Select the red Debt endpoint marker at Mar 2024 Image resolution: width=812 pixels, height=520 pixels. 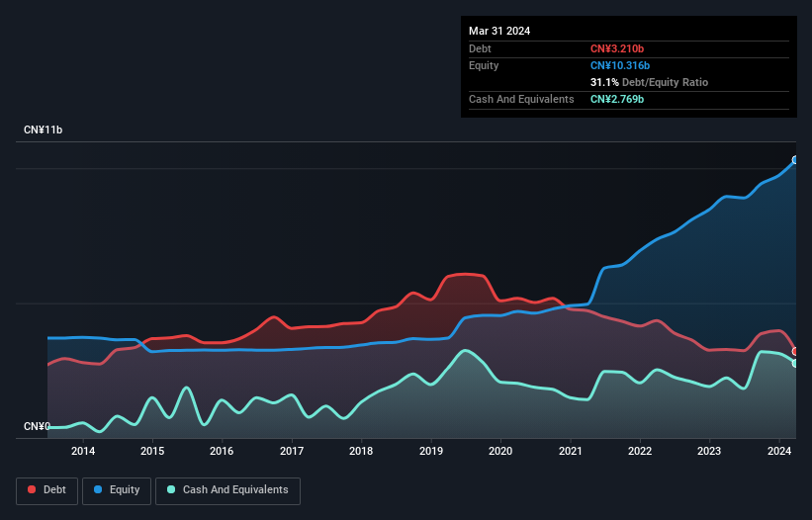click(795, 351)
